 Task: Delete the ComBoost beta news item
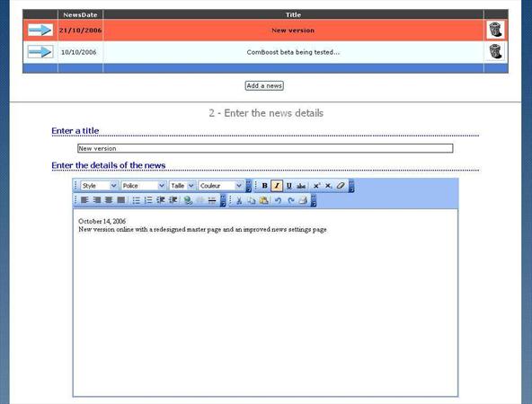click(x=495, y=51)
